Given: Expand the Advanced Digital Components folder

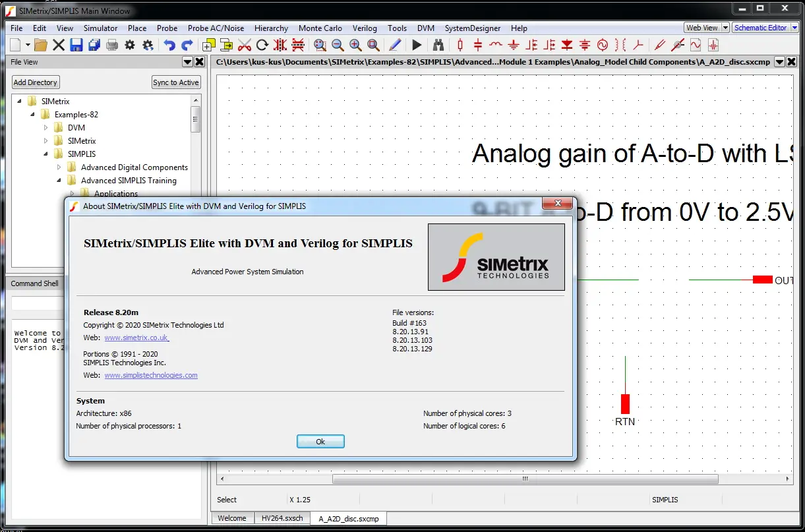Looking at the screenshot, I should 59,167.
